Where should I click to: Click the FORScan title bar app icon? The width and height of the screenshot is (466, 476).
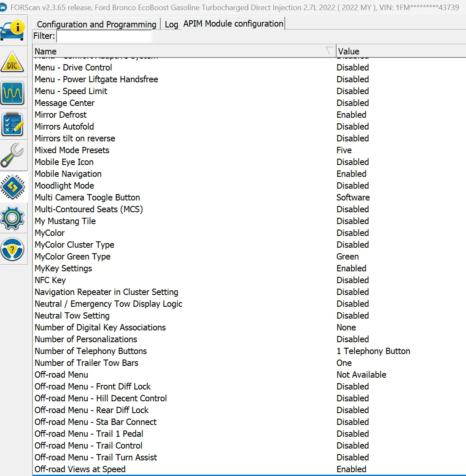[3, 7]
